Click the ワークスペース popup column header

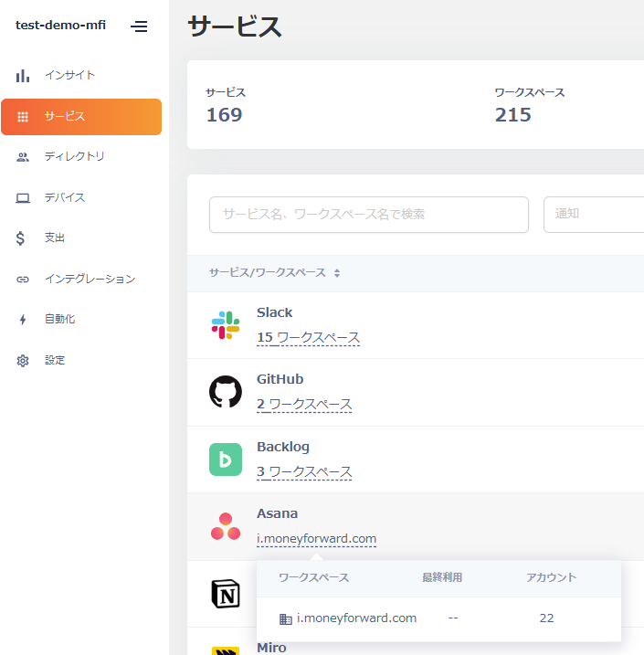[x=313, y=578]
